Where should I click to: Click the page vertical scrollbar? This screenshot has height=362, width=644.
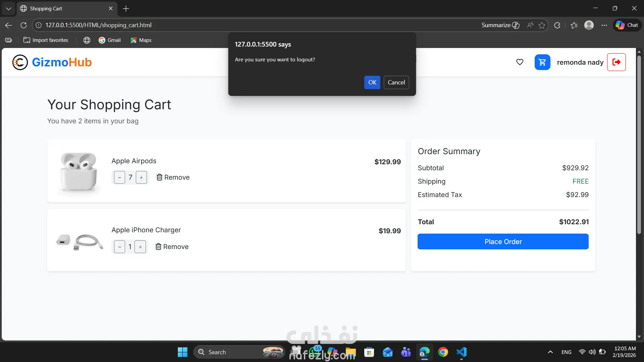point(639,144)
